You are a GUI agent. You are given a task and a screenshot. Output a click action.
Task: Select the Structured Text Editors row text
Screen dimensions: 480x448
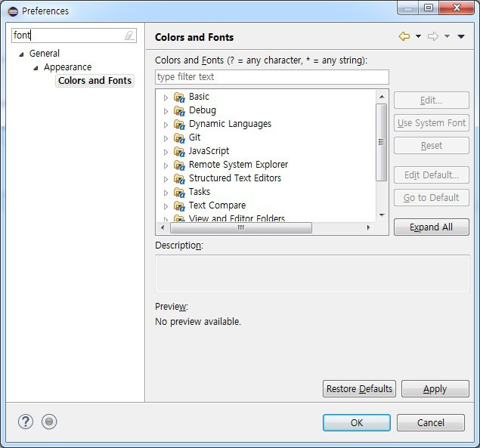(x=235, y=178)
